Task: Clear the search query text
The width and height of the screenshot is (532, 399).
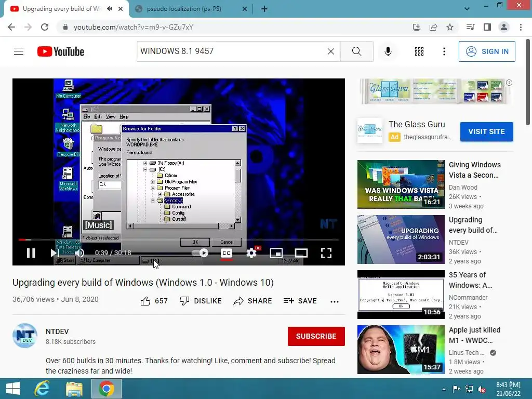Action: click(331, 51)
